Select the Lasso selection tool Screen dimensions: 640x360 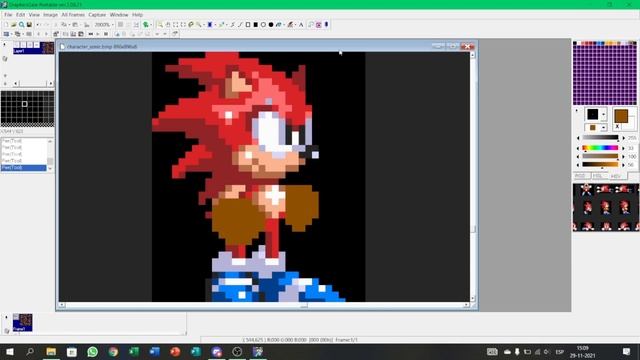191,24
